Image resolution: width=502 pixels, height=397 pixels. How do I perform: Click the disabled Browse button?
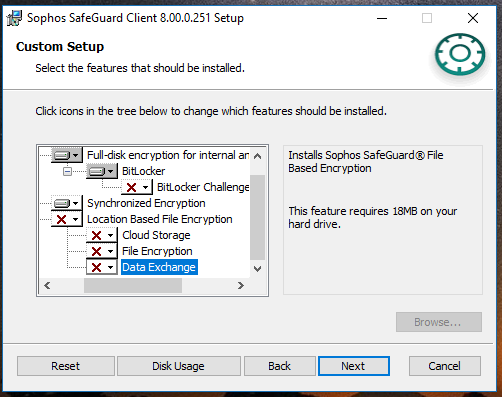439,322
